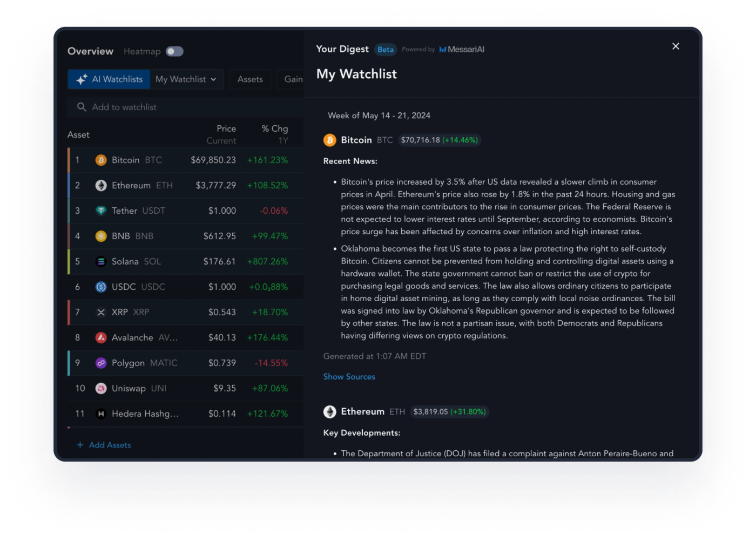Click the Polygon coin icon
The width and height of the screenshot is (756, 542).
pyautogui.click(x=101, y=363)
